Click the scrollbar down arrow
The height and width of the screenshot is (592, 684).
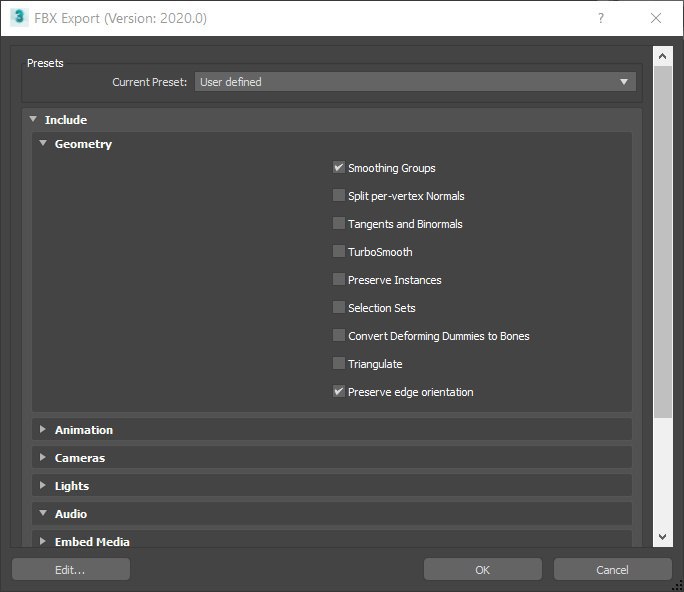click(x=662, y=537)
